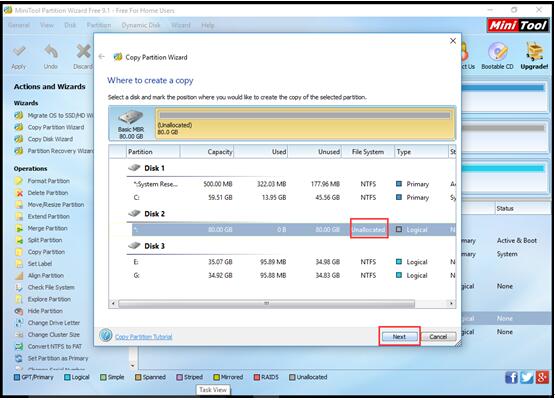Select the Unallocated 80.0 GB disk block
Screen dimensions: 555x400
tap(305, 124)
